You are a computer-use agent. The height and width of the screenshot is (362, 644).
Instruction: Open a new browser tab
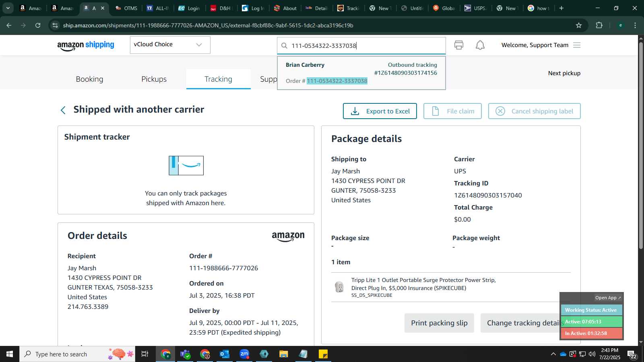coord(561,8)
